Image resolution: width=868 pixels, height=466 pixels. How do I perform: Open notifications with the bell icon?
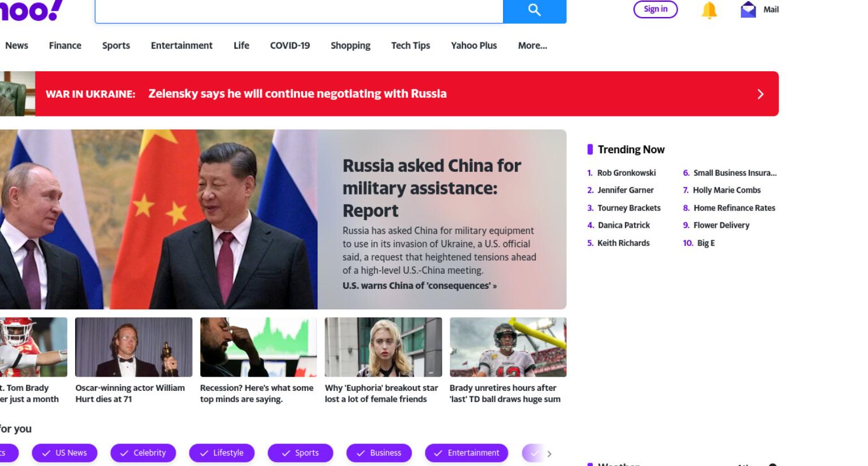709,10
